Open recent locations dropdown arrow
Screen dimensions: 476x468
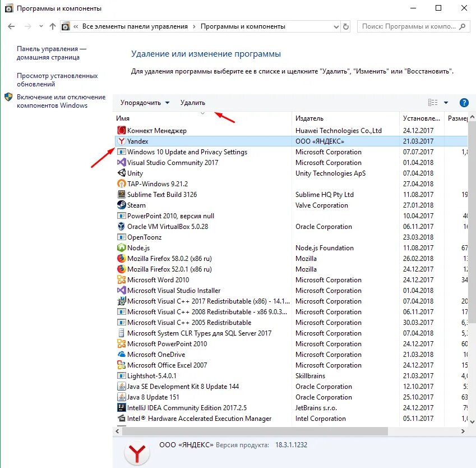click(41, 26)
